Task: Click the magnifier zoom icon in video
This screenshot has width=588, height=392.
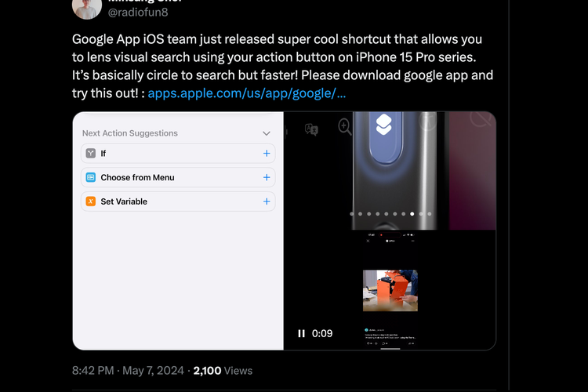Action: [x=344, y=126]
